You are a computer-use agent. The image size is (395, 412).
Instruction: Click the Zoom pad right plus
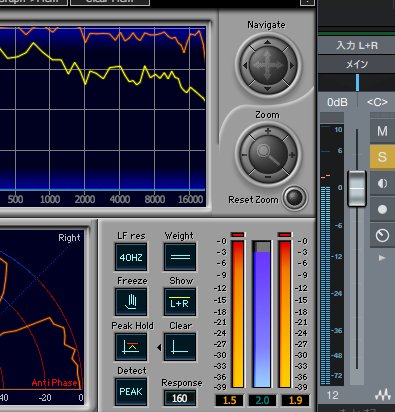[x=292, y=155]
